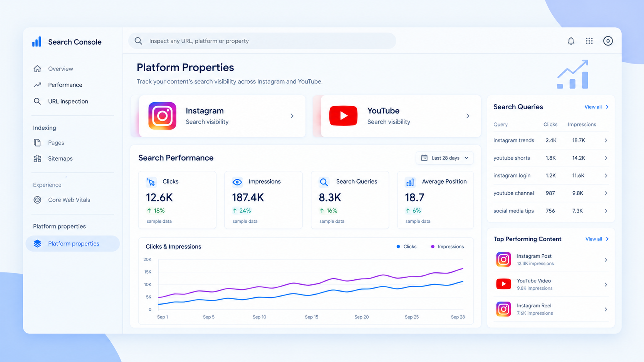
Task: Open the YouTube Video content row
Action: pyautogui.click(x=551, y=284)
